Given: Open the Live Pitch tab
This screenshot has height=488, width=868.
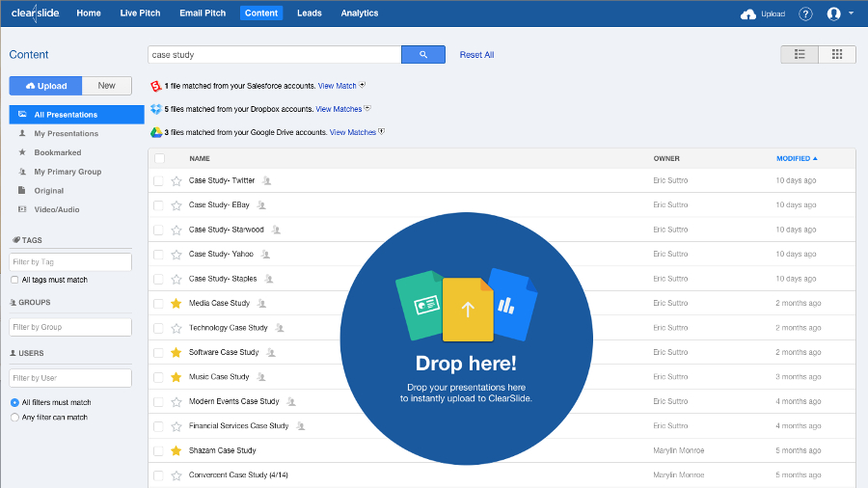Looking at the screenshot, I should pos(140,14).
